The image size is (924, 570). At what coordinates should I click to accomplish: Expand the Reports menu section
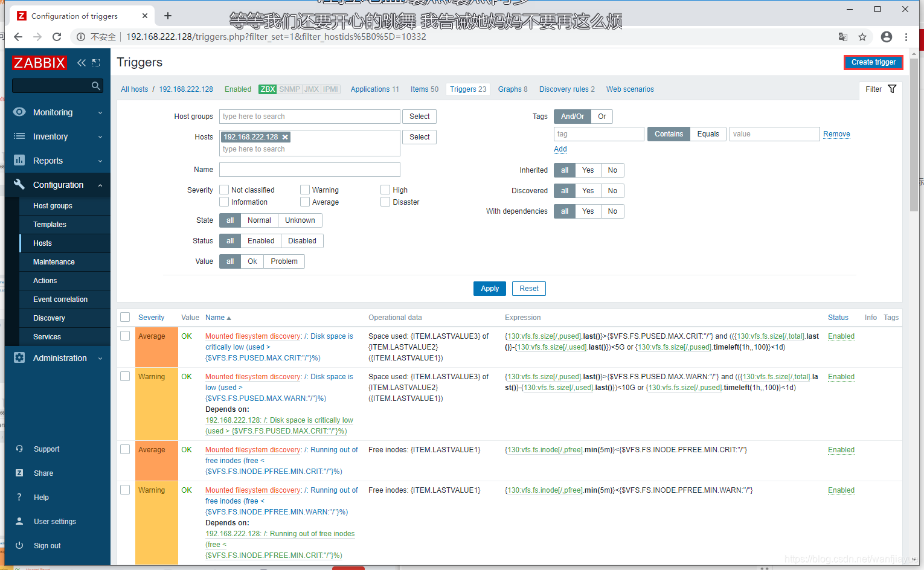click(x=100, y=161)
